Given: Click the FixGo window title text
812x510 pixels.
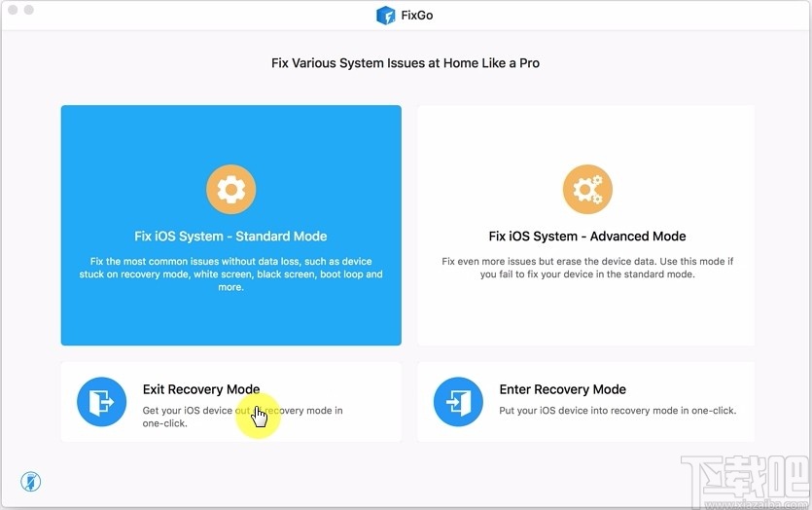Looking at the screenshot, I should click(x=416, y=15).
